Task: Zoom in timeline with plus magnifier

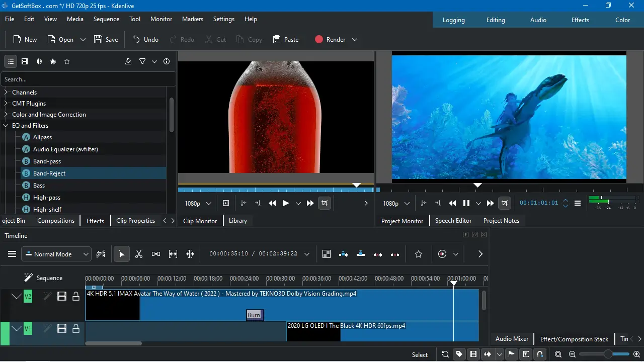Action: click(x=637, y=354)
